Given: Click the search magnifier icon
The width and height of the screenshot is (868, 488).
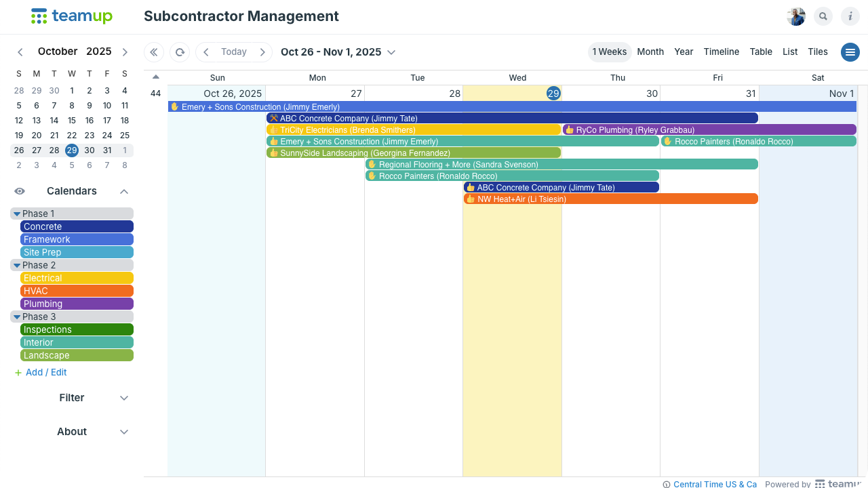Looking at the screenshot, I should click(823, 17).
